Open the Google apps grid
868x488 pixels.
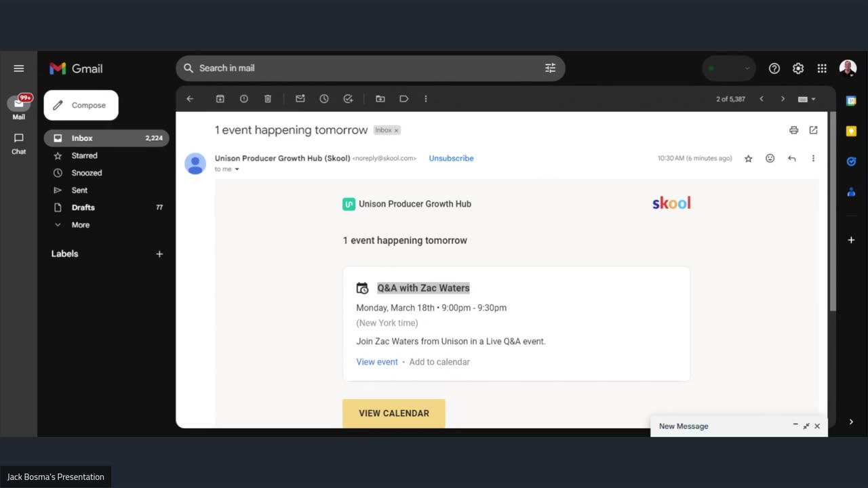click(x=822, y=68)
